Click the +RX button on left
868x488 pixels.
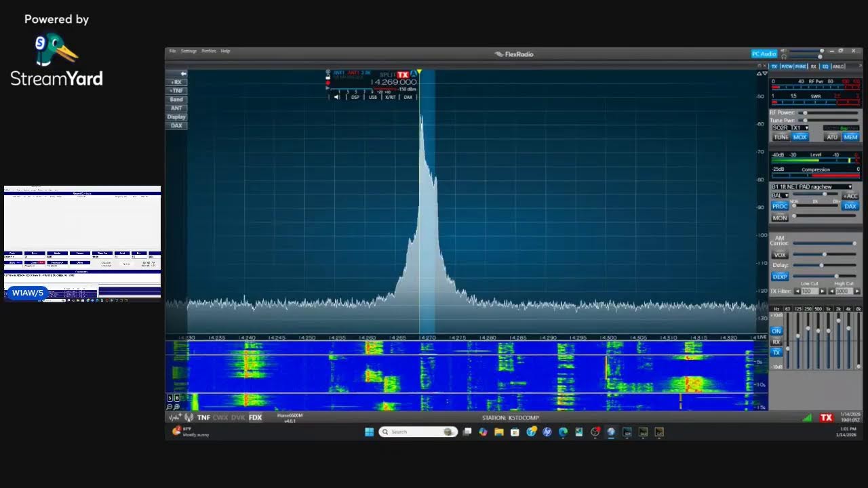click(176, 82)
